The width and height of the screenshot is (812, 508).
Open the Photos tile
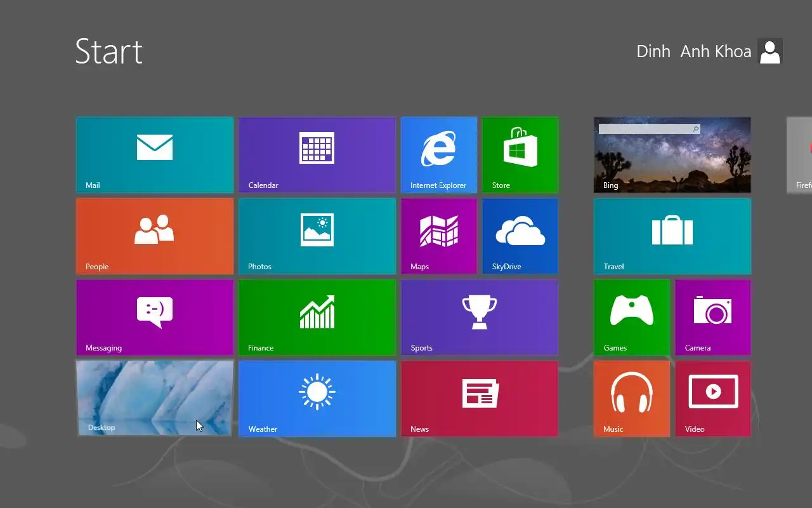[x=317, y=236]
